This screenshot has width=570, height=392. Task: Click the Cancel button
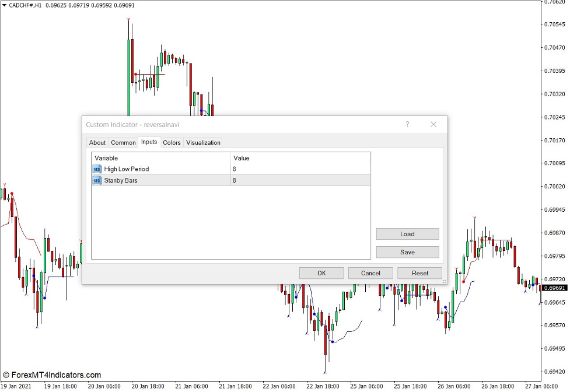coord(370,273)
